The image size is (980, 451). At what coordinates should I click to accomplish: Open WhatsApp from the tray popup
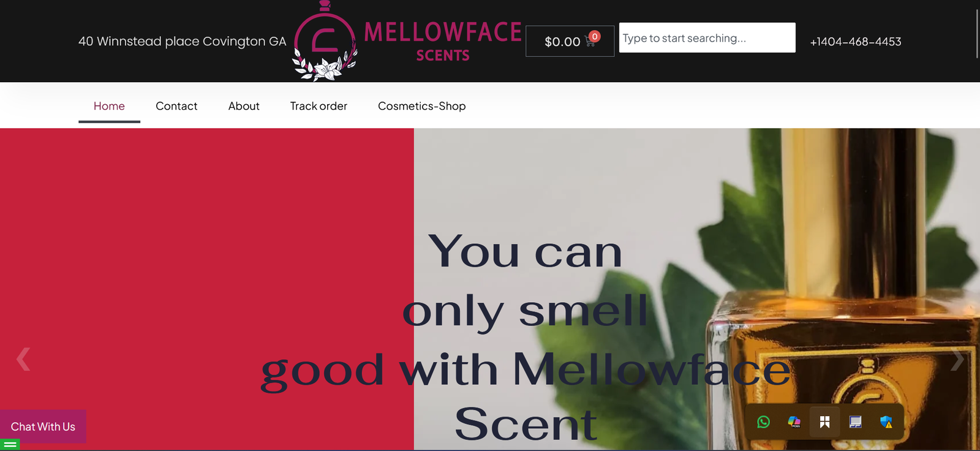click(x=763, y=422)
